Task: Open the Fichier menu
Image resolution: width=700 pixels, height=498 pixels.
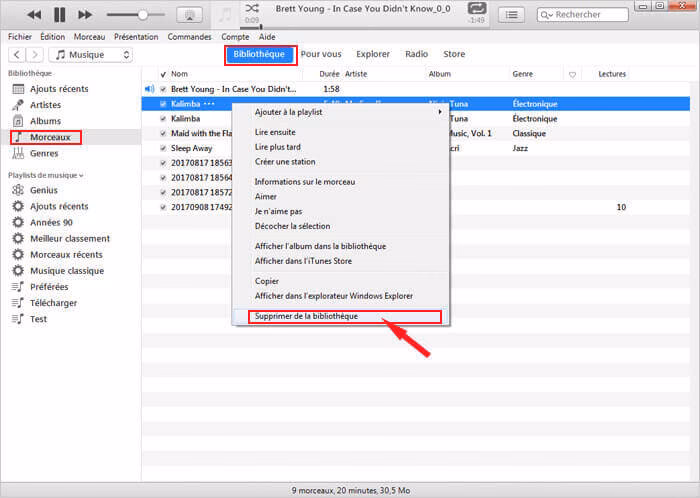Action: (x=20, y=37)
